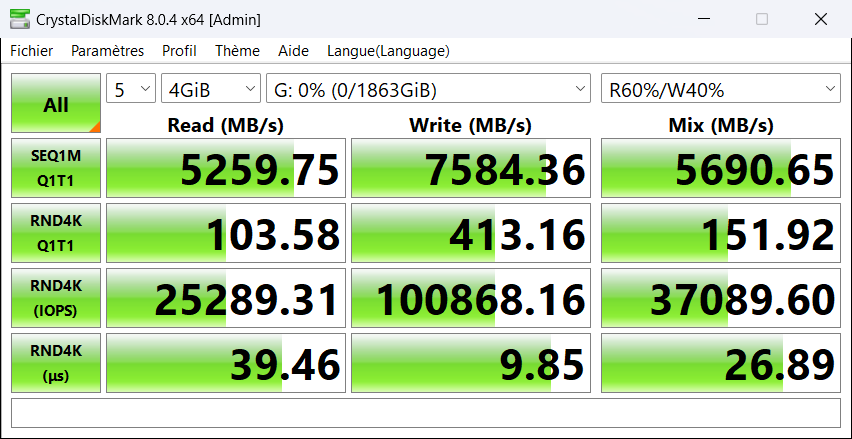This screenshot has width=852, height=439.
Task: Open the G: drive selection dropdown
Action: [429, 90]
